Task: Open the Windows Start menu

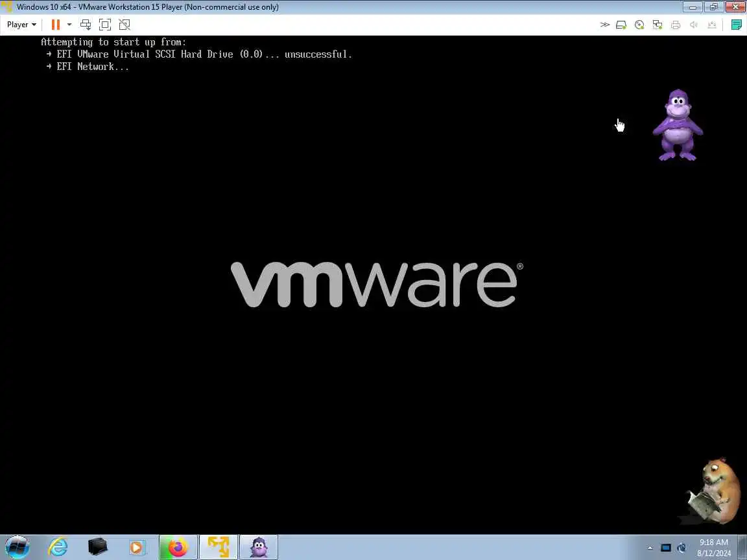Action: 17,547
